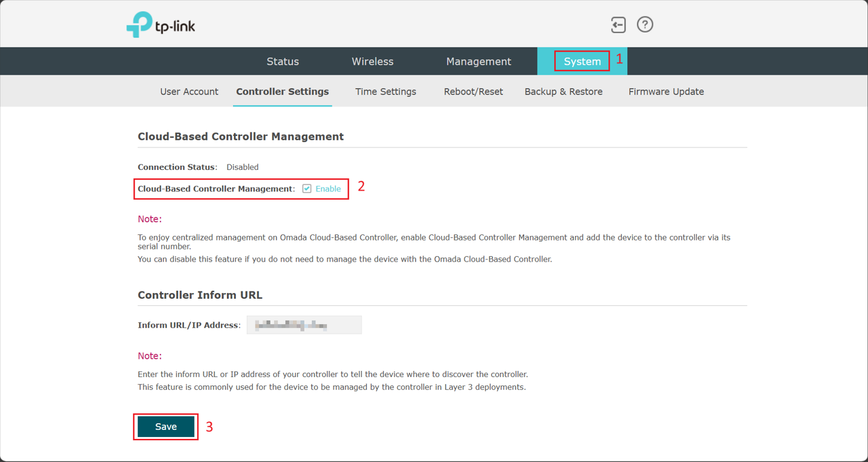
Task: Switch to the Wireless tab
Action: coord(372,61)
